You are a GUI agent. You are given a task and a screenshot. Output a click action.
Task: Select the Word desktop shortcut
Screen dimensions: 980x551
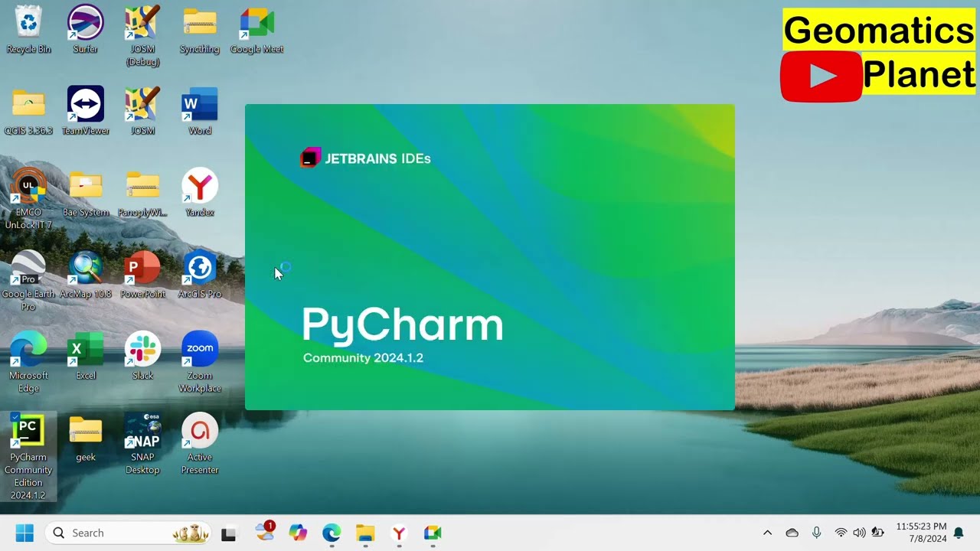pyautogui.click(x=200, y=111)
